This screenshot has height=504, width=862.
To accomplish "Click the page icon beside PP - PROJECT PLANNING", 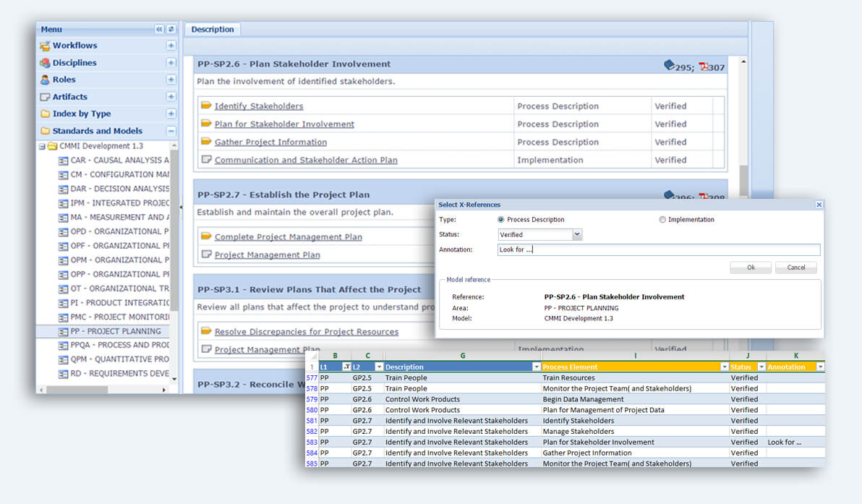I will coord(63,331).
